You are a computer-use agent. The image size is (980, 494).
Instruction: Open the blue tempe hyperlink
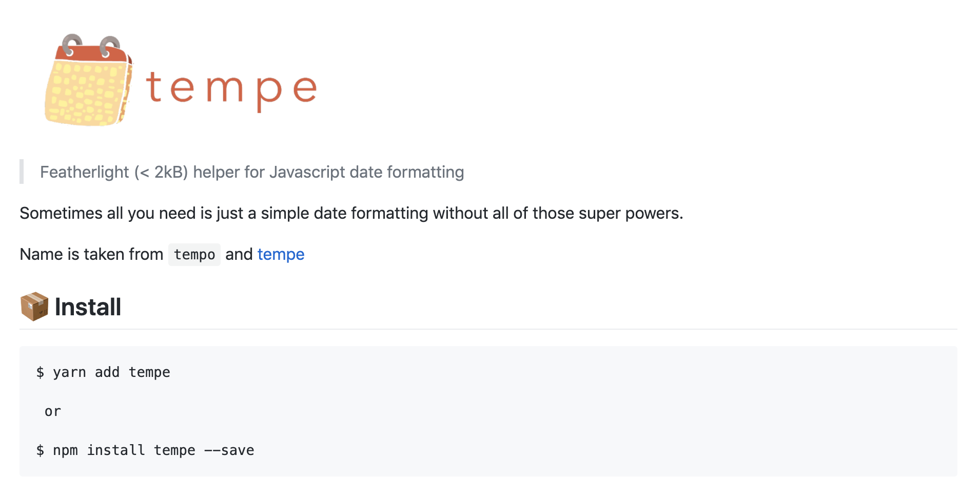(281, 254)
